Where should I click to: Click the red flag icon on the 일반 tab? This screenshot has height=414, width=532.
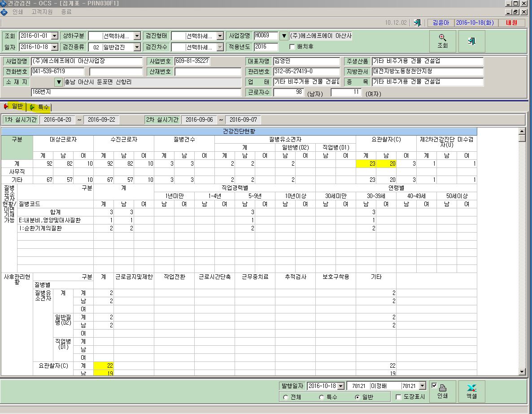click(x=6, y=106)
